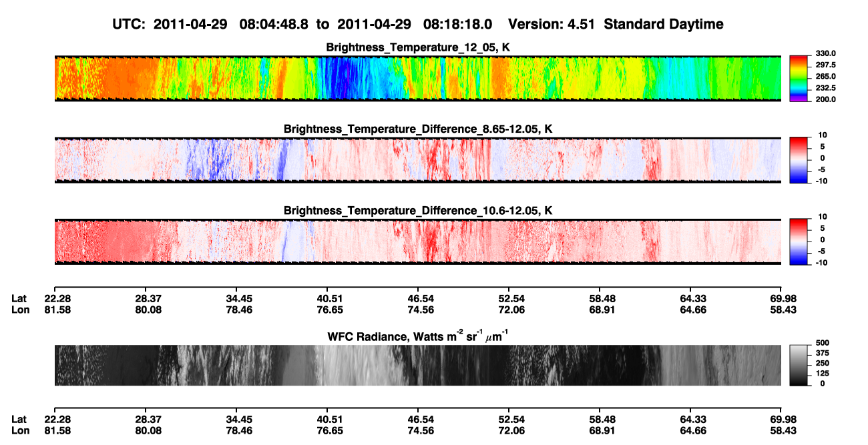
Task: Click the Lat label under the WFC Radiance panel
Action: tap(19, 420)
